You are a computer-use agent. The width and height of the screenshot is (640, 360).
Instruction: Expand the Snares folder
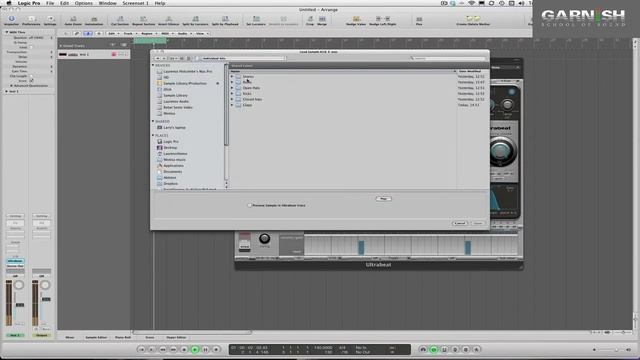[232, 76]
